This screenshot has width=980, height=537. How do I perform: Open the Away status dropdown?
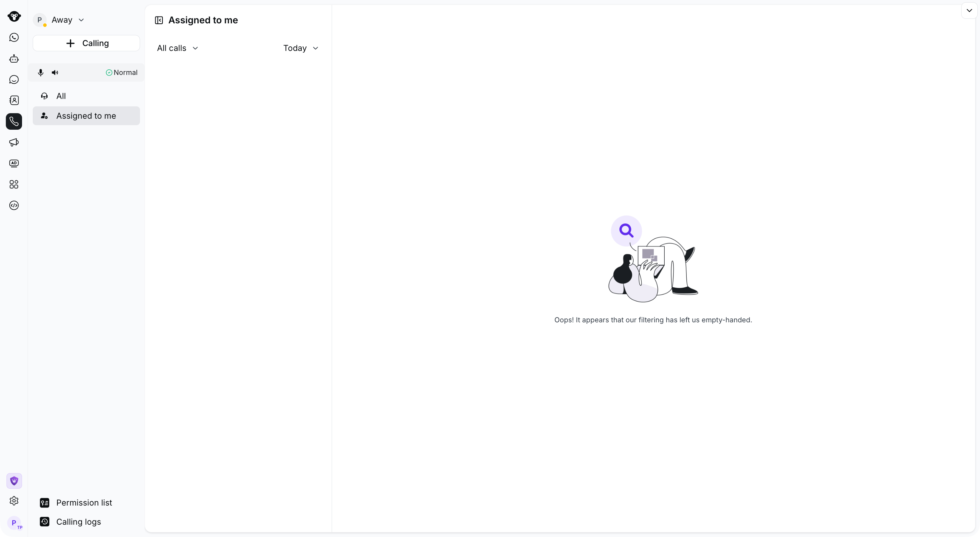pyautogui.click(x=68, y=20)
